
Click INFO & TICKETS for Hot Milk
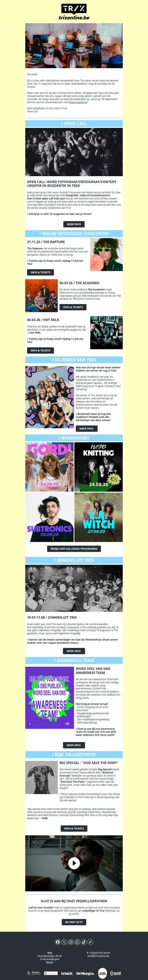pos(40,351)
